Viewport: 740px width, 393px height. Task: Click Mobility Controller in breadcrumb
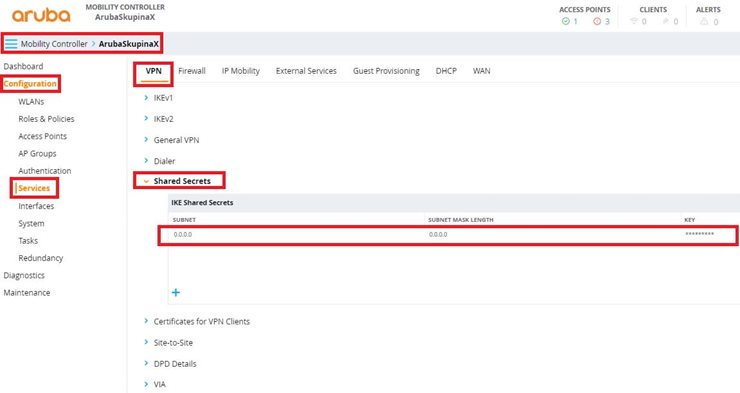point(54,44)
